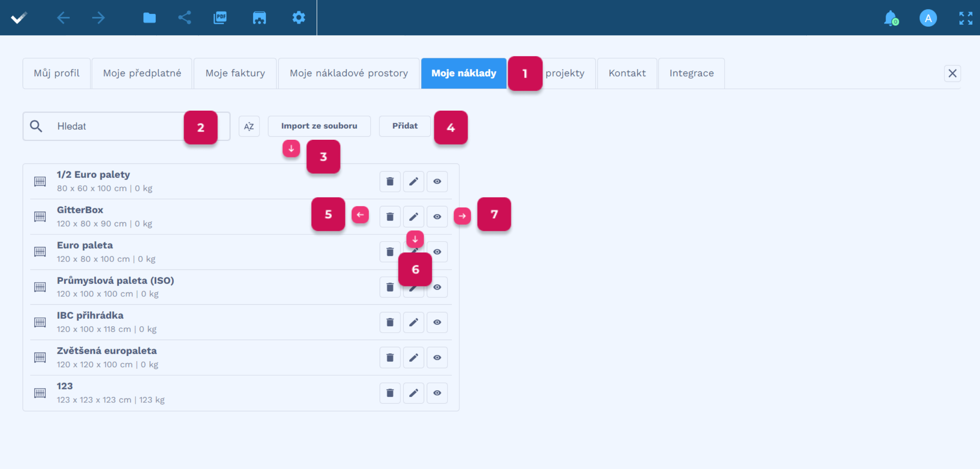The height and width of the screenshot is (469, 980).
Task: Open settings gear in top toolbar
Action: click(x=299, y=18)
